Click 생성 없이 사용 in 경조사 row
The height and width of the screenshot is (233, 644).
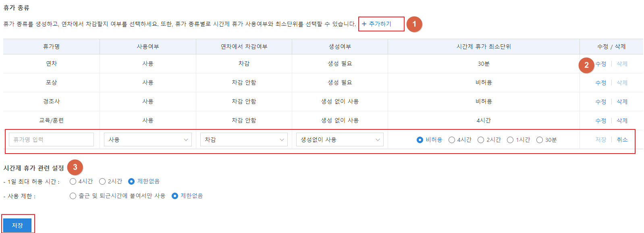tap(340, 102)
